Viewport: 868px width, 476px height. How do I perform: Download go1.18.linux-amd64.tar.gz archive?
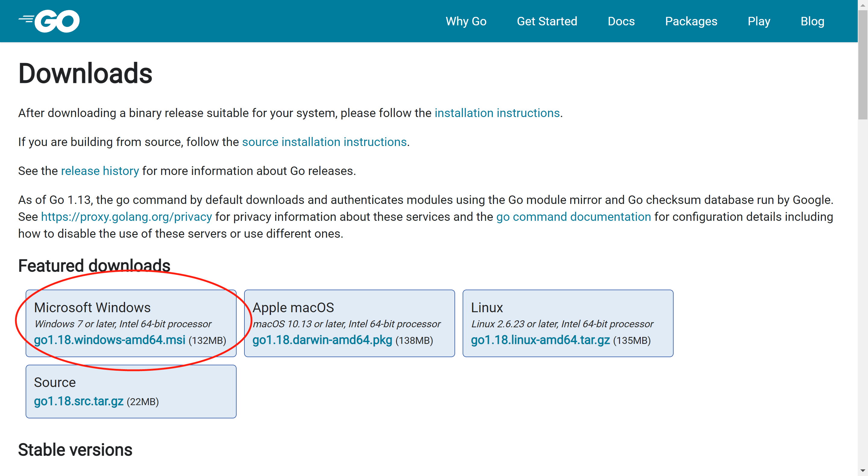(540, 340)
